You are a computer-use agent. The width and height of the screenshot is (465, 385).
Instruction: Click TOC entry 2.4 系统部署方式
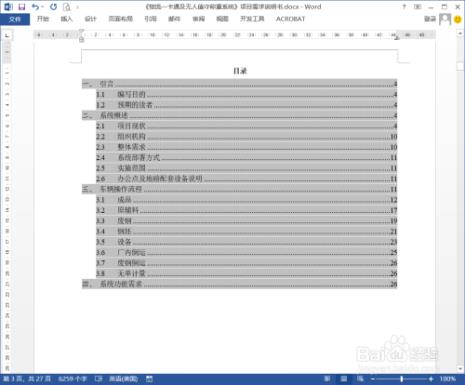point(247,158)
